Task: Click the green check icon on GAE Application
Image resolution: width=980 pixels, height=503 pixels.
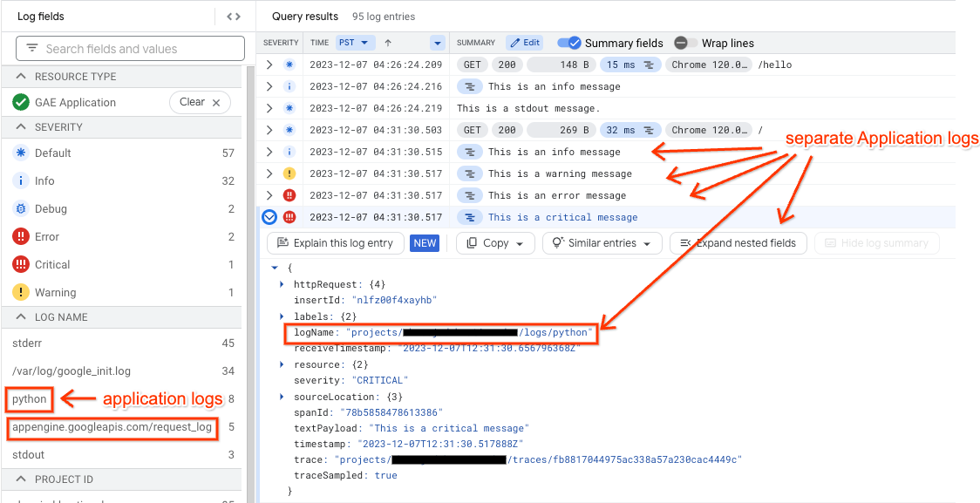Action: click(x=22, y=102)
